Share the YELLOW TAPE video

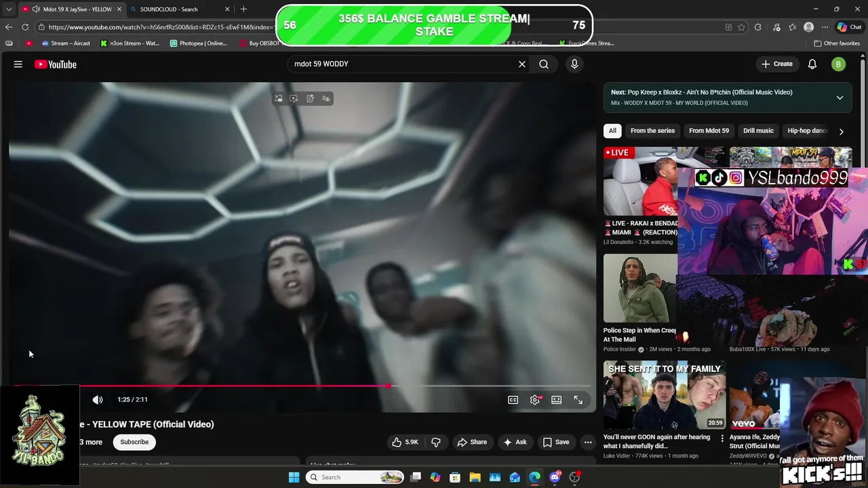pos(472,442)
